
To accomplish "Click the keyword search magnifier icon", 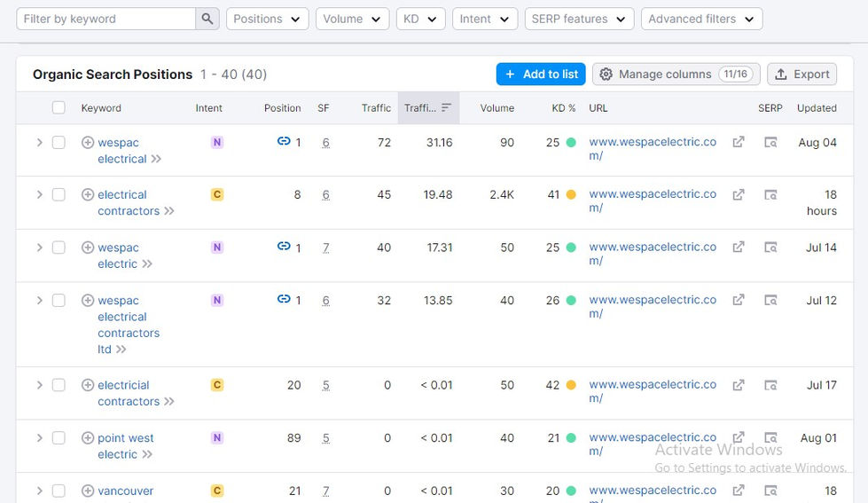I will tap(207, 19).
